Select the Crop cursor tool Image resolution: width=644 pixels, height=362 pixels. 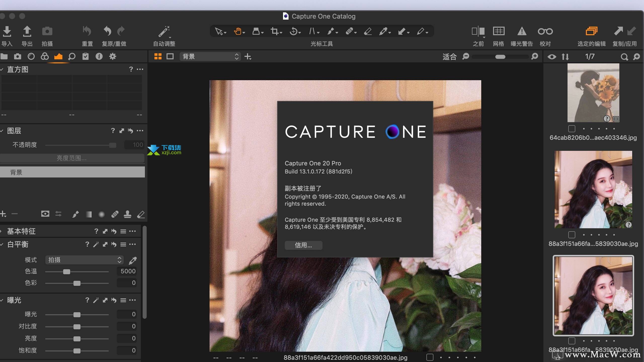point(274,31)
